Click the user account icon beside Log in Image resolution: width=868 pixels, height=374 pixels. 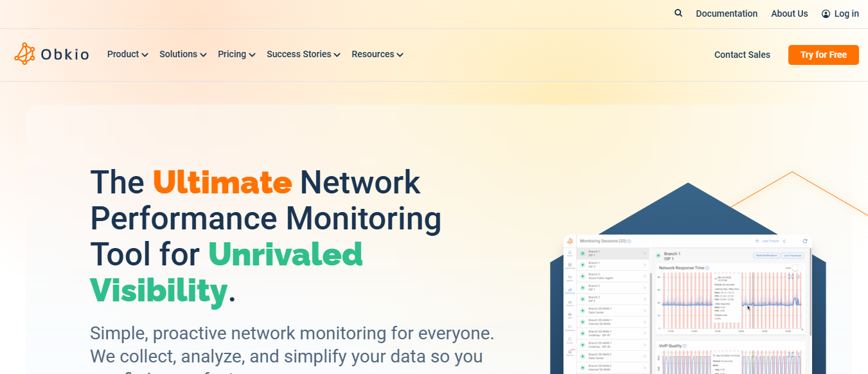[x=826, y=14]
